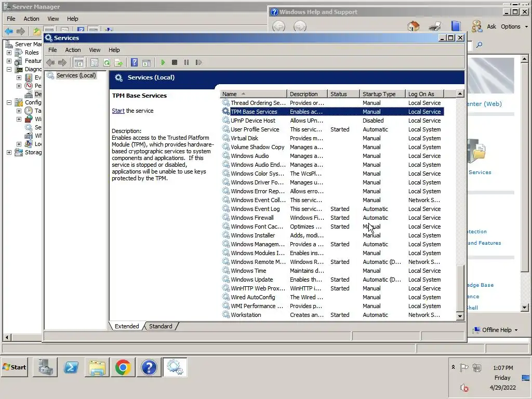Expand the Event Viewer node under Diagnostics
Viewport: 532px width, 399px height.
pos(19,78)
